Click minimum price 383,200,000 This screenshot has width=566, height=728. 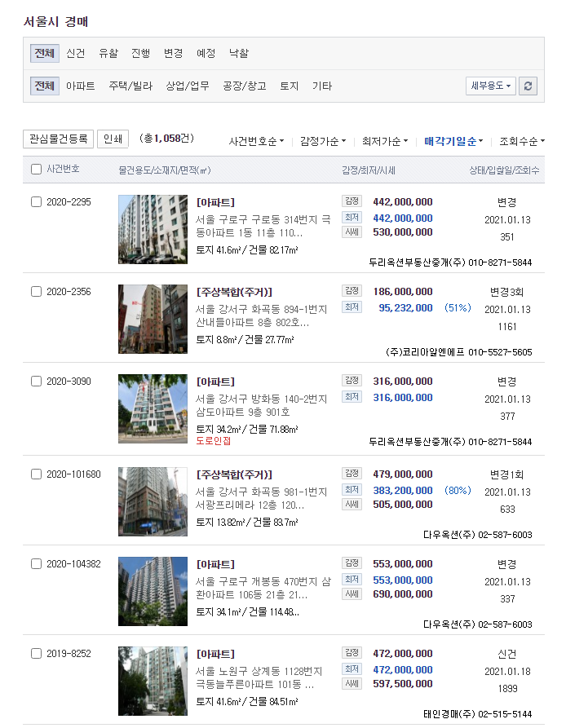click(x=403, y=490)
